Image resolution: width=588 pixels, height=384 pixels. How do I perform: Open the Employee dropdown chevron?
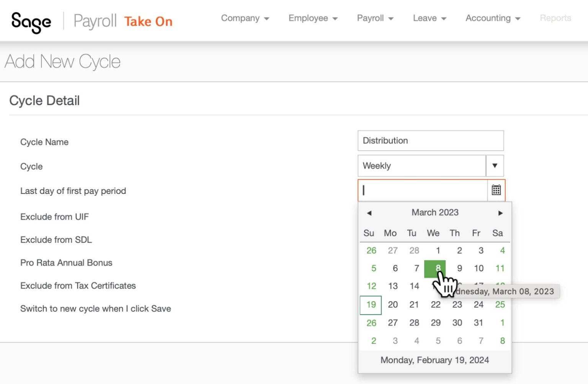click(x=335, y=18)
